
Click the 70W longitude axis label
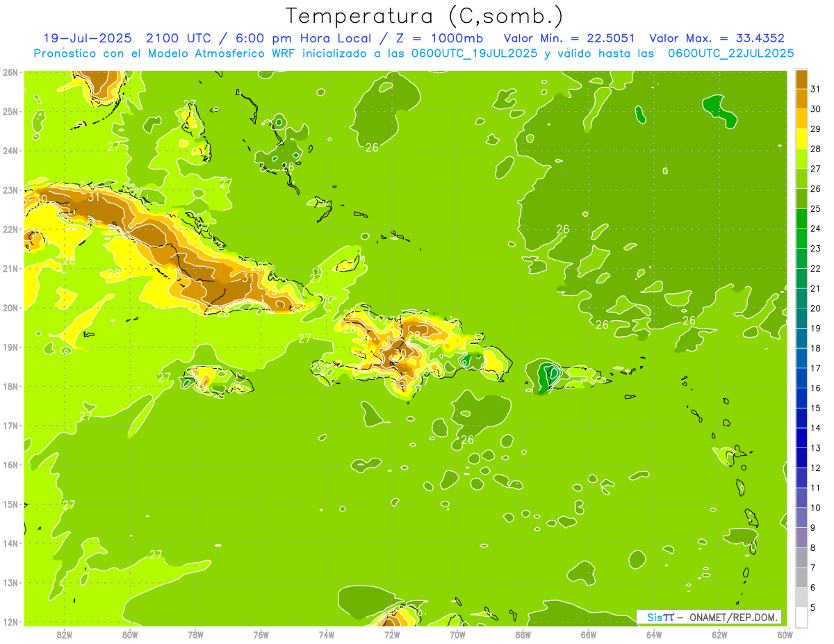click(457, 634)
